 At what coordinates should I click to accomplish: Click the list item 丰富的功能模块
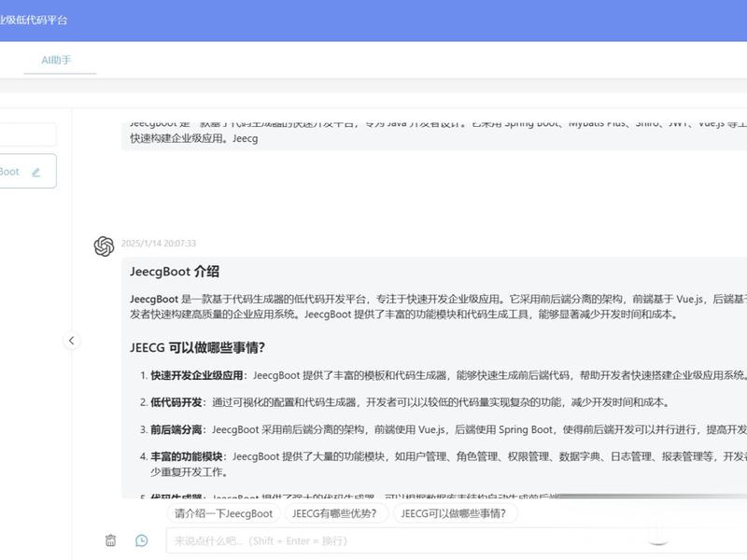click(x=186, y=456)
